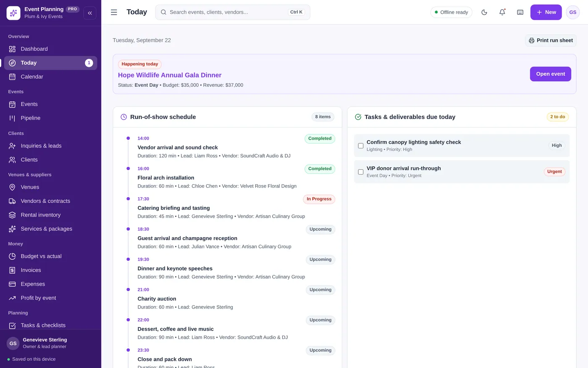Check VIP donor arrival run-through task
Screen dimensions: 588x368
point(361,172)
